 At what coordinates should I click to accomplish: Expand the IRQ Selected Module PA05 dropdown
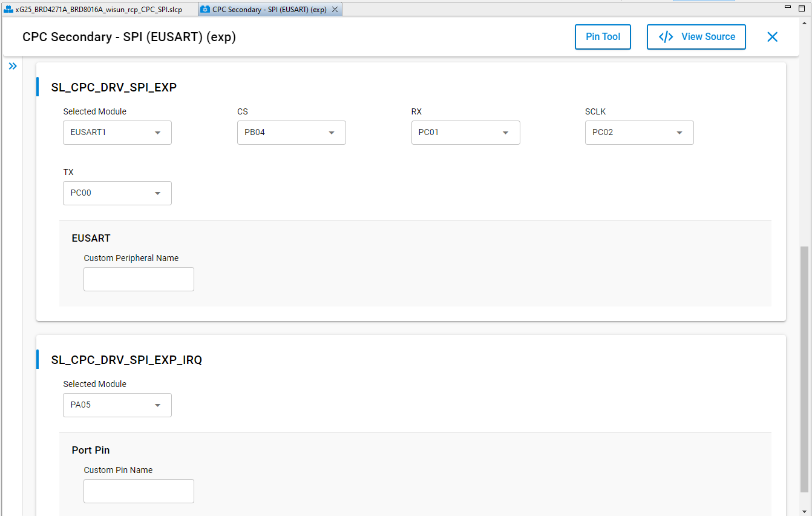[x=117, y=405]
